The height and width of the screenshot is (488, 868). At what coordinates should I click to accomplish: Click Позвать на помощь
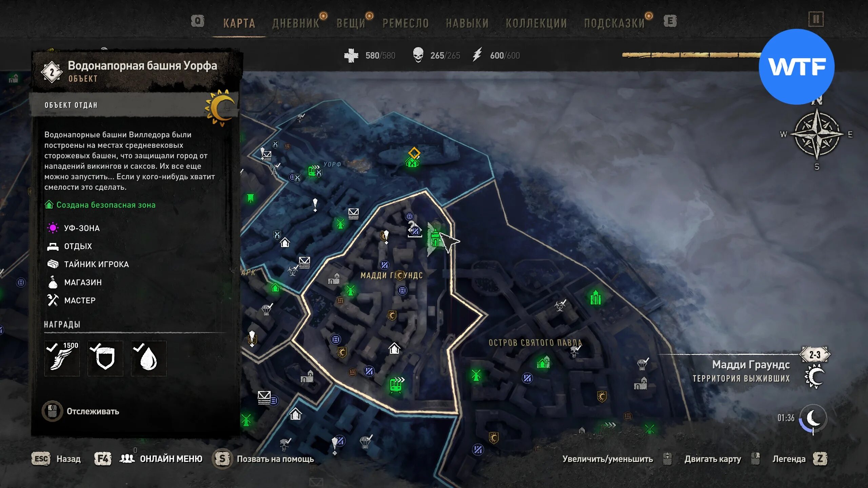(x=263, y=459)
